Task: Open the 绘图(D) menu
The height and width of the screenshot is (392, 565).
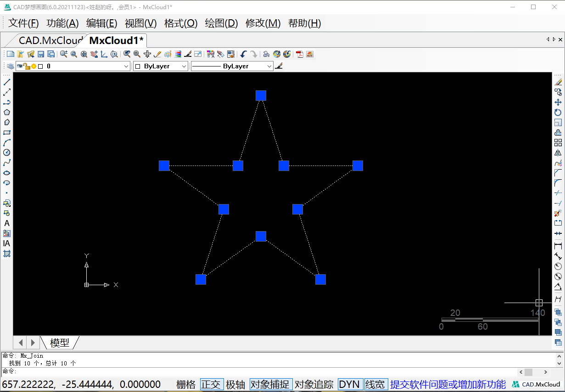Action: tap(221, 23)
